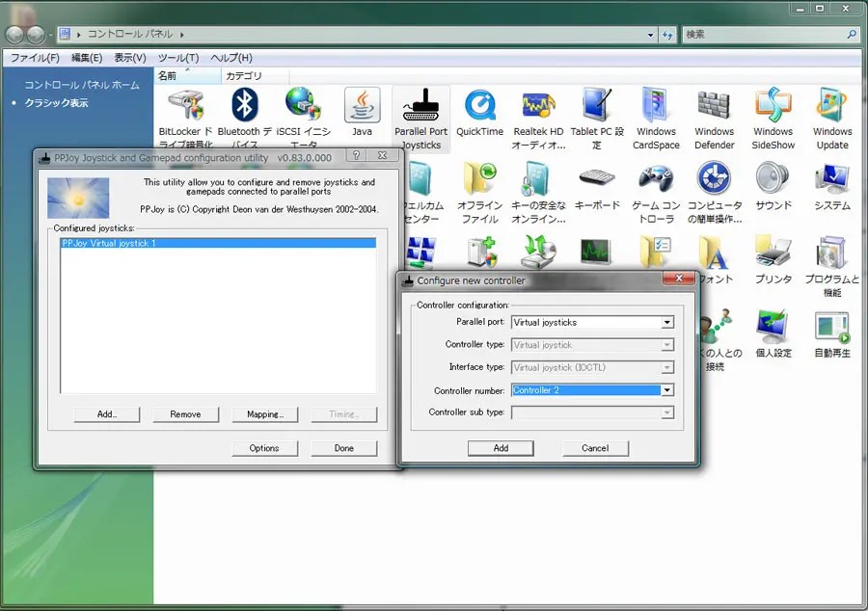This screenshot has height=611, width=868.
Task: Click the search magnifier icon
Action: (852, 35)
